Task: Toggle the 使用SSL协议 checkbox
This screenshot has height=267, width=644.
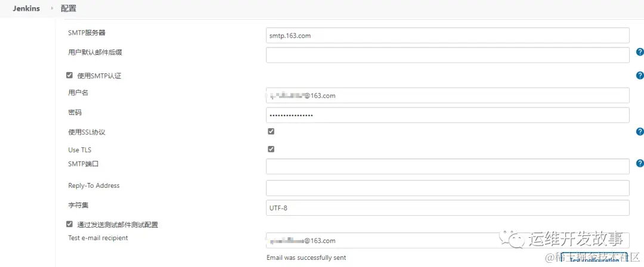Action: point(271,132)
